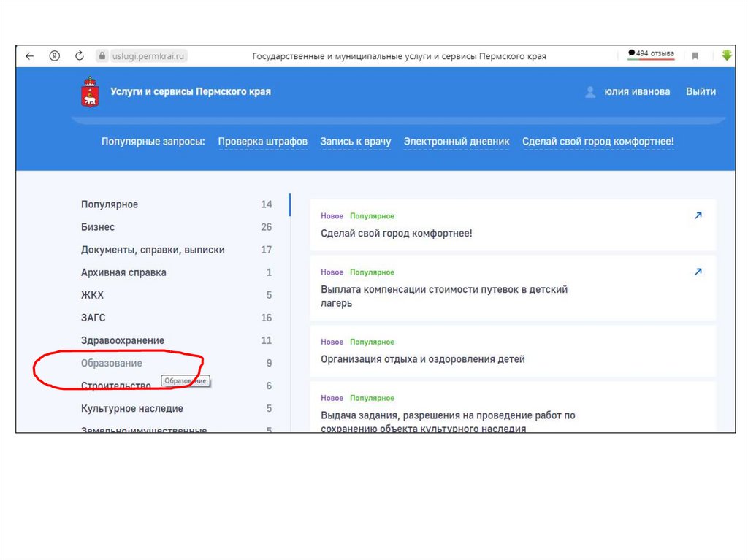Reload the page with the refresh icon
This screenshot has height=560, width=748.
point(79,56)
